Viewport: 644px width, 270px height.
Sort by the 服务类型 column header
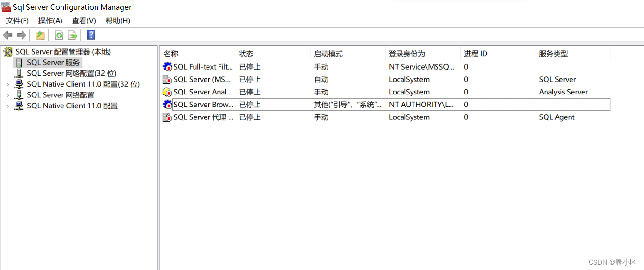(x=572, y=54)
